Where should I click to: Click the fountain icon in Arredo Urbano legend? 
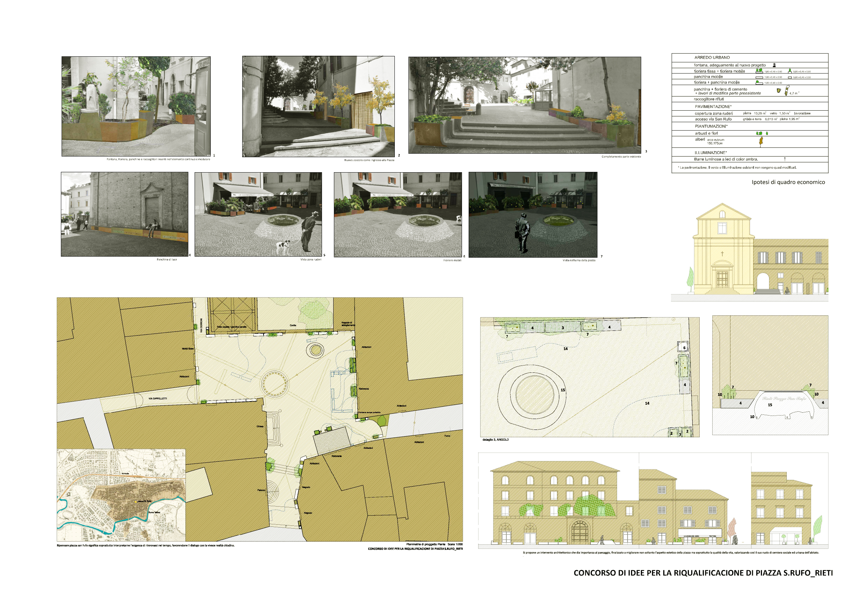(774, 65)
